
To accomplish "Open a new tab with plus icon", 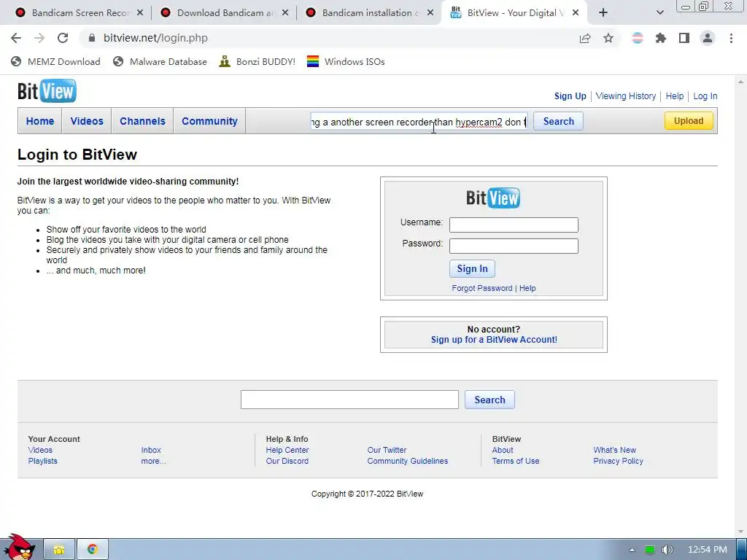I will click(603, 13).
